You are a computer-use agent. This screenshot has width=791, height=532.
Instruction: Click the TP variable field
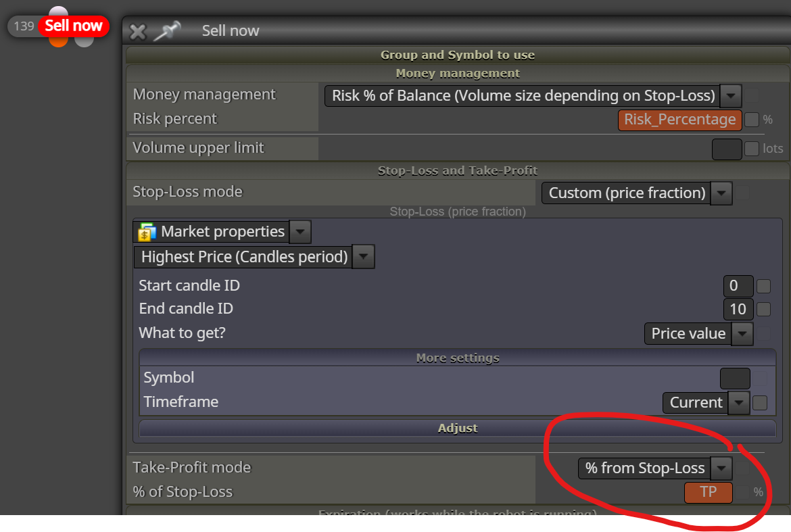coord(709,493)
